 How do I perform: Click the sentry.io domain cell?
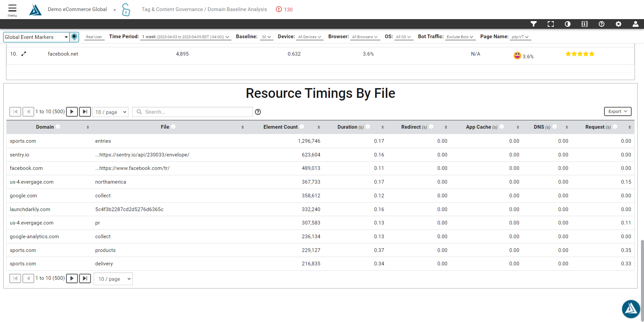[x=19, y=155]
